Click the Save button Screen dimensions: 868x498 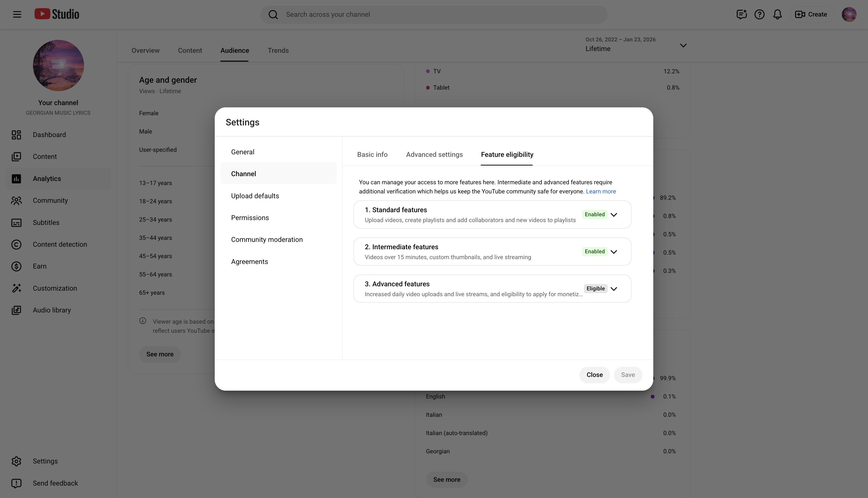point(628,375)
